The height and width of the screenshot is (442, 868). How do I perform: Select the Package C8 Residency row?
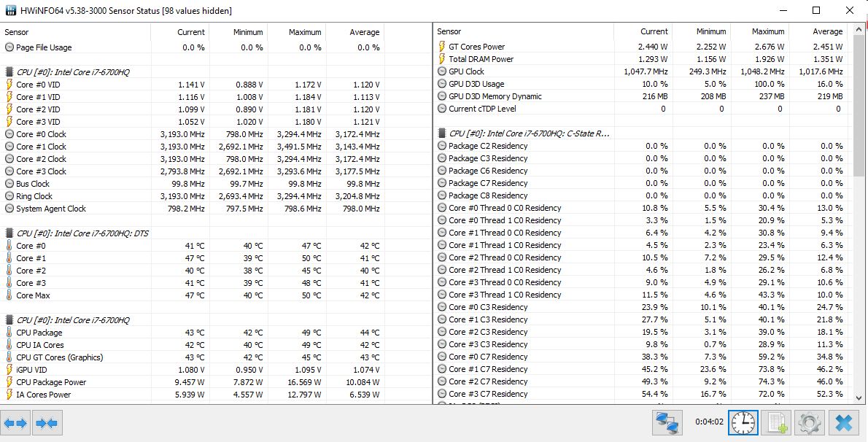640,195
